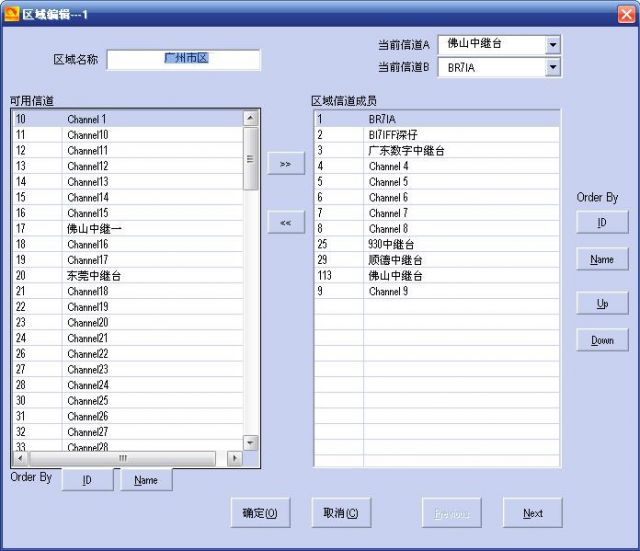Close the zone edit dialog window

click(x=624, y=13)
